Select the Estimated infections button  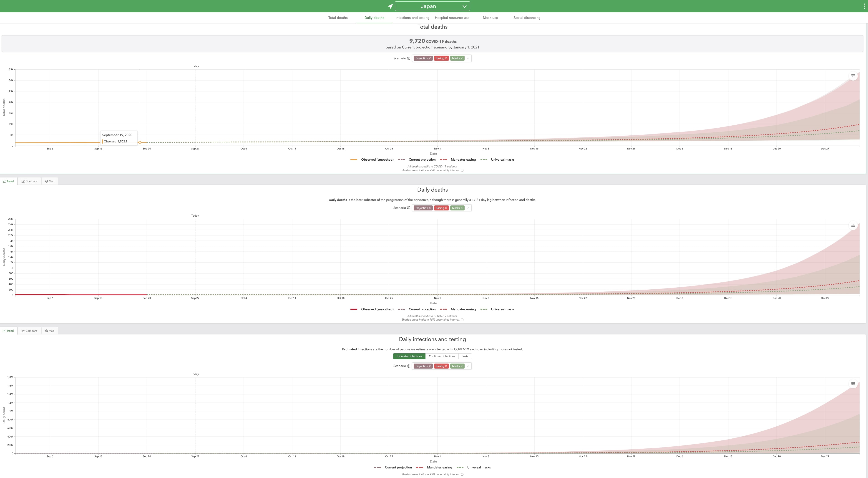(409, 356)
